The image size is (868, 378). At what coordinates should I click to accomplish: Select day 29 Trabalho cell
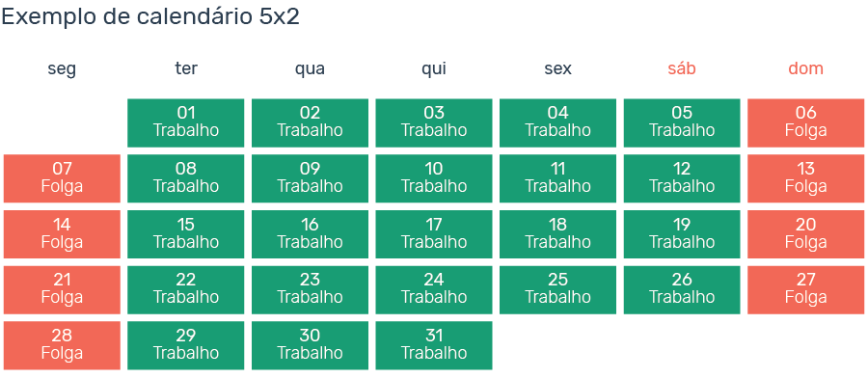[x=185, y=345]
